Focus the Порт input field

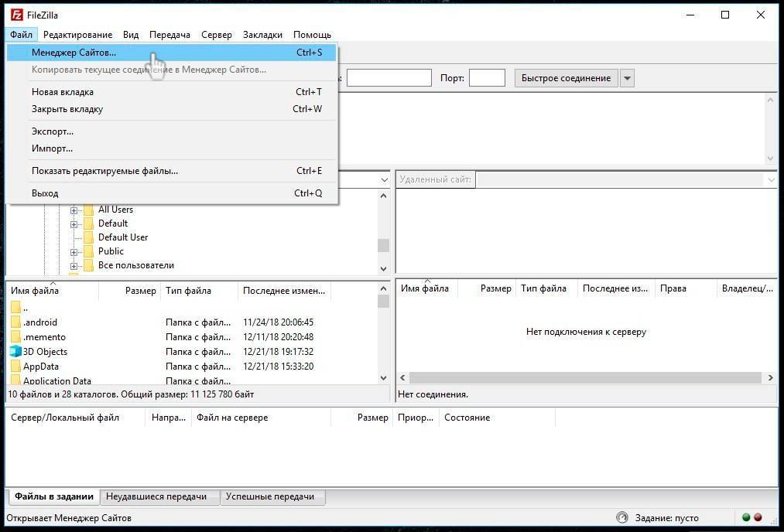[x=487, y=78]
